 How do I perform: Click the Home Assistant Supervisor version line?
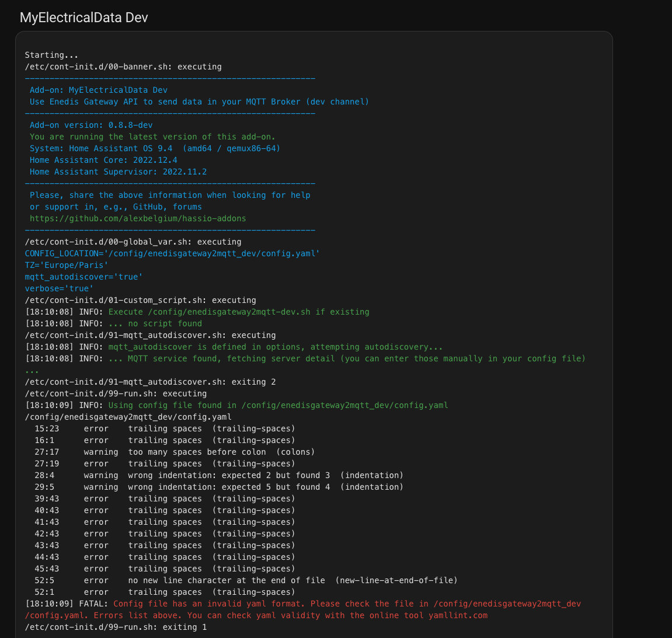tap(118, 172)
